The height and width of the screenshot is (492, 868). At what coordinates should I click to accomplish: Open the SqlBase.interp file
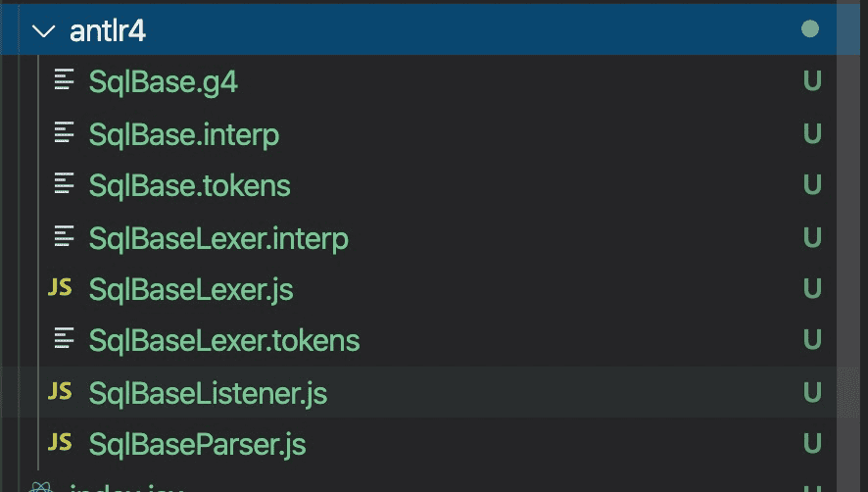[183, 133]
